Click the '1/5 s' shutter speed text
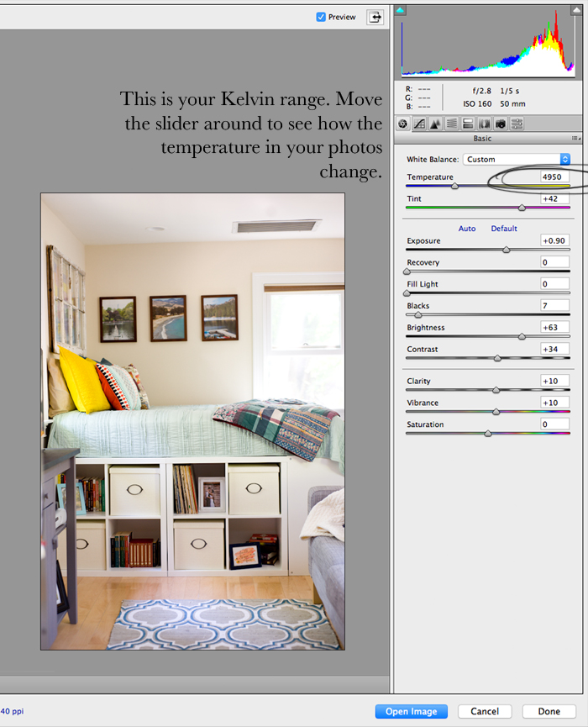588x727 pixels. pyautogui.click(x=510, y=91)
